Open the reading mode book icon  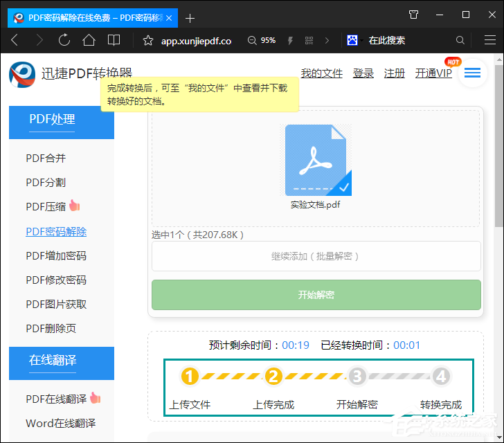(x=114, y=40)
